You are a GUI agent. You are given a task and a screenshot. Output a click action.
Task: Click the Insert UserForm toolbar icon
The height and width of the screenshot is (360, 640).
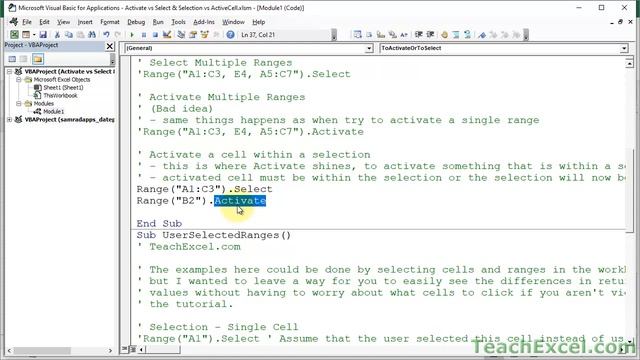(26, 35)
